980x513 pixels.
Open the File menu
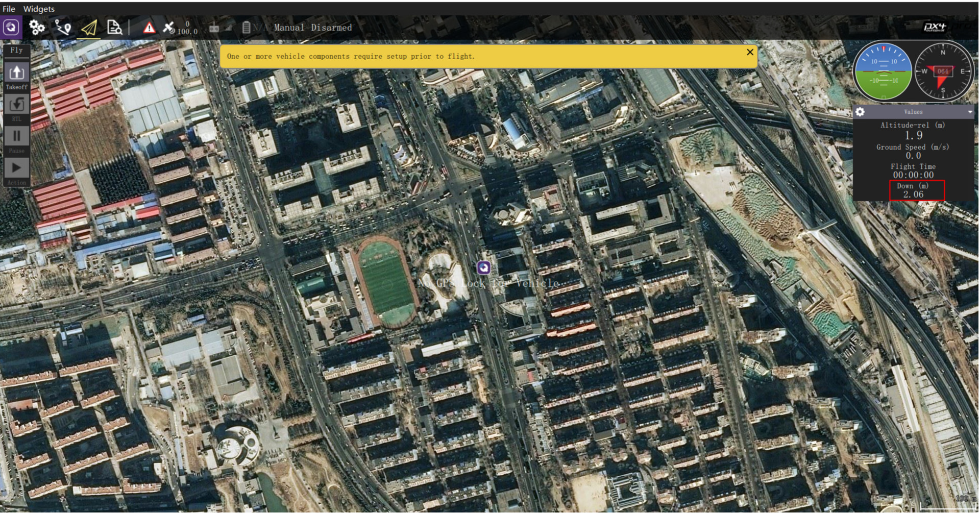(9, 9)
